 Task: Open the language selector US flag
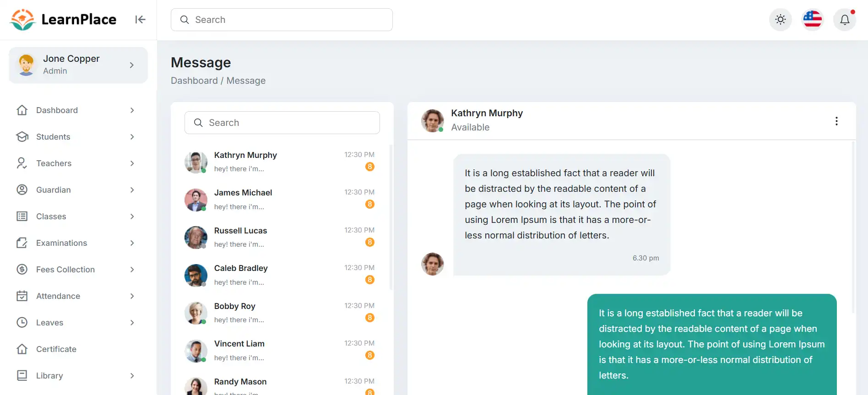point(813,20)
